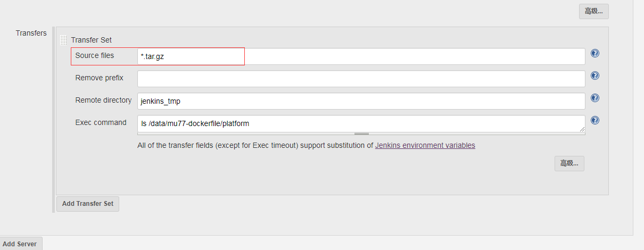Grab the Transfer Set drag handle
The image size is (644, 250).
click(x=63, y=40)
